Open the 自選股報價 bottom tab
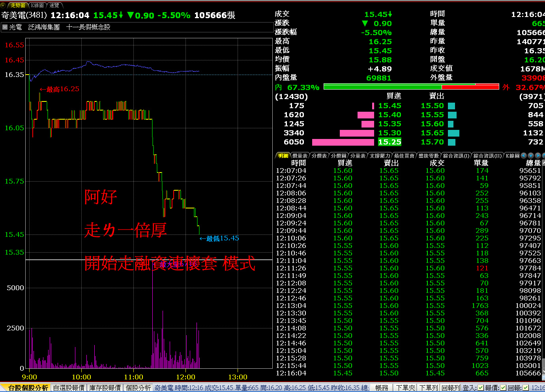This screenshot has height=392, width=545. tap(69, 388)
